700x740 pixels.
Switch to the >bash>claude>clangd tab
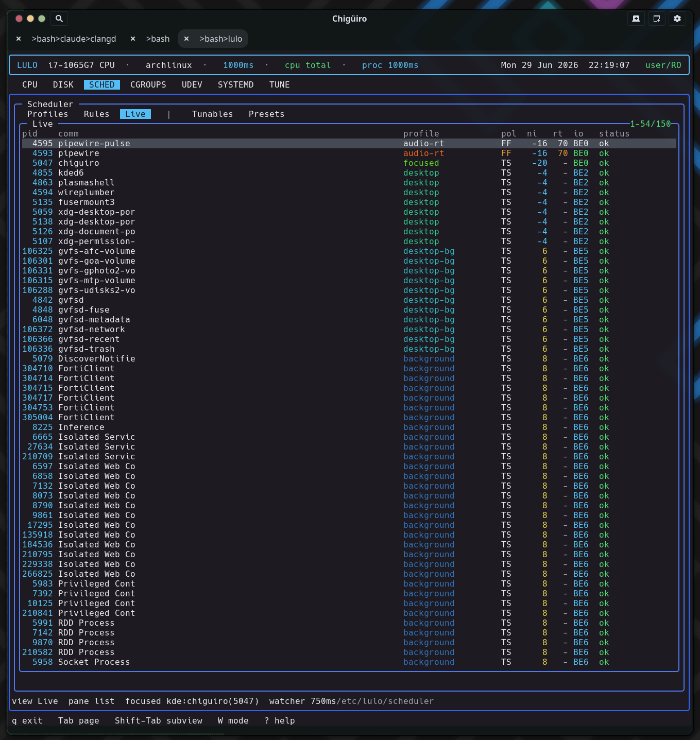coord(74,39)
